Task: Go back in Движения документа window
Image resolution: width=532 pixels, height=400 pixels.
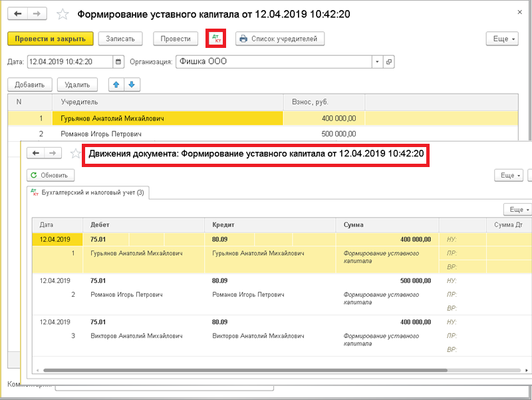Action: pos(36,153)
